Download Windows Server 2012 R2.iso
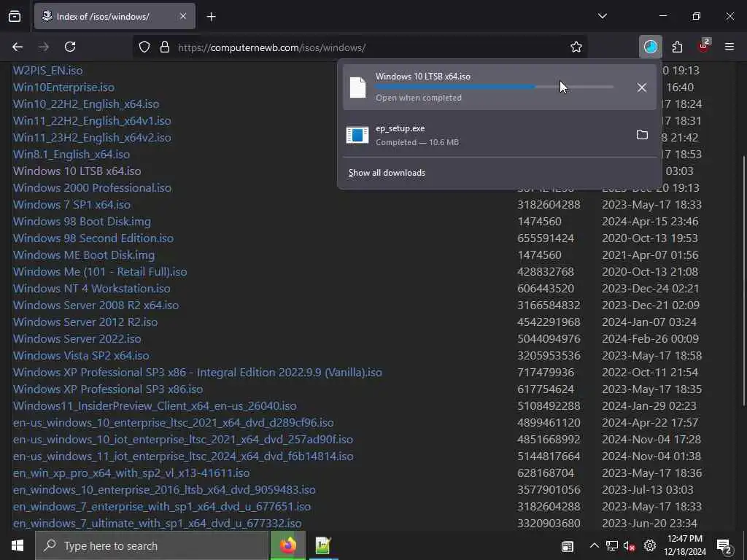747x560 pixels. click(85, 322)
